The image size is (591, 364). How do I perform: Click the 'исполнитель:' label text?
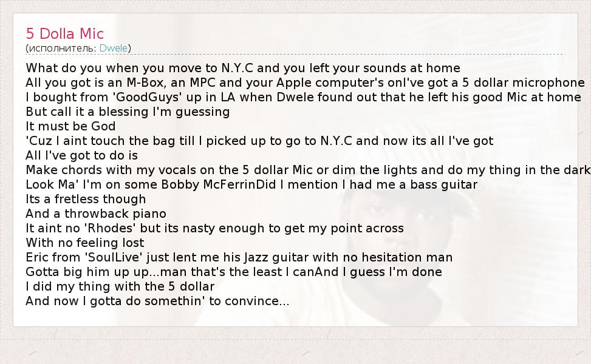tap(62, 48)
